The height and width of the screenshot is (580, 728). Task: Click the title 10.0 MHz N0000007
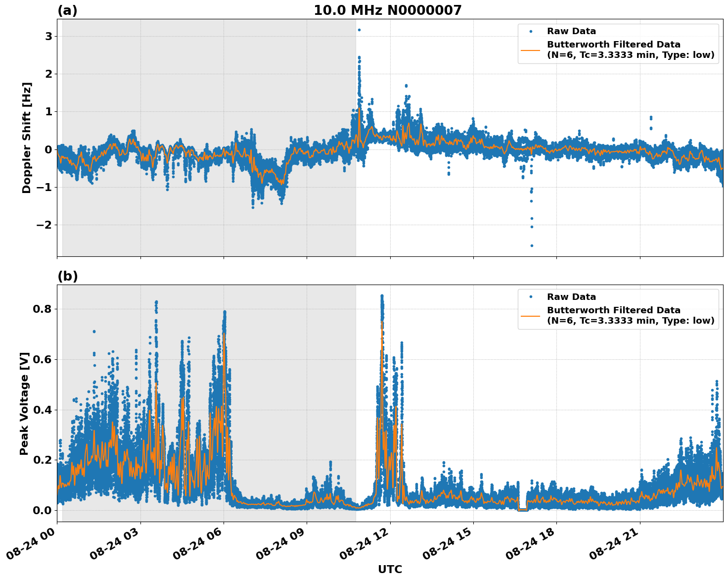(389, 9)
